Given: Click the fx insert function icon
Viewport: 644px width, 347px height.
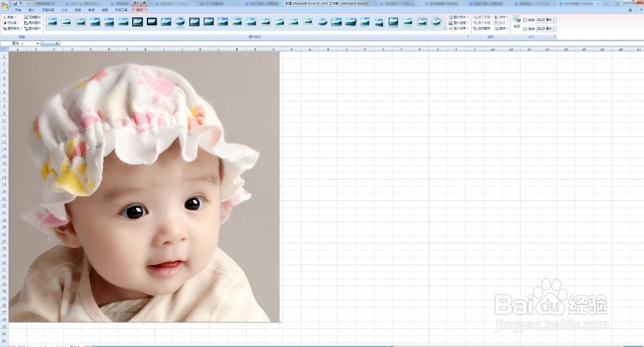Looking at the screenshot, I should (x=57, y=43).
